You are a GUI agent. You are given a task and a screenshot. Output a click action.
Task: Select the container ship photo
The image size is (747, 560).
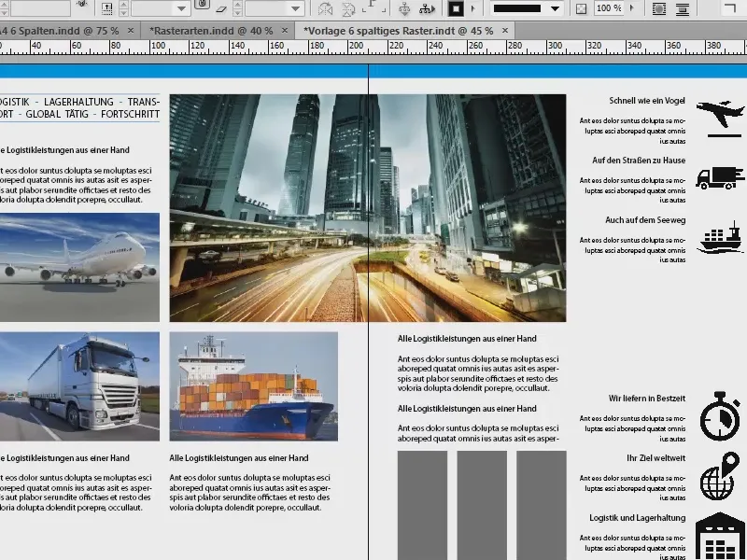click(253, 386)
